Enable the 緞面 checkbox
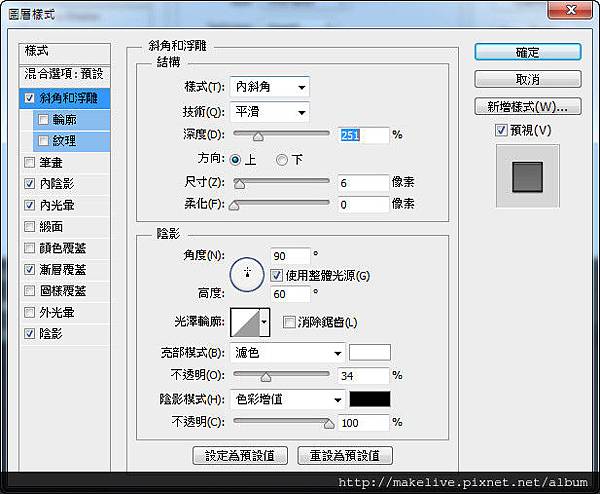 (29, 227)
